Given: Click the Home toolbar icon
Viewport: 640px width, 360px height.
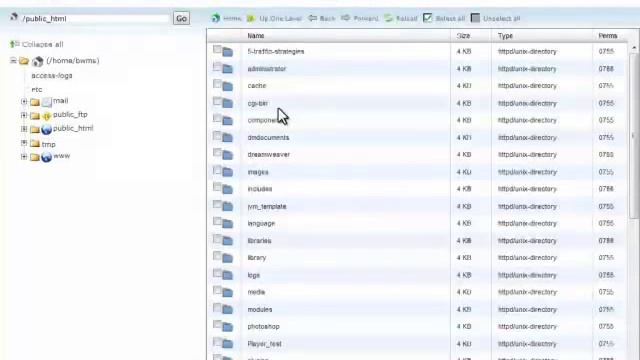Looking at the screenshot, I should (x=216, y=18).
